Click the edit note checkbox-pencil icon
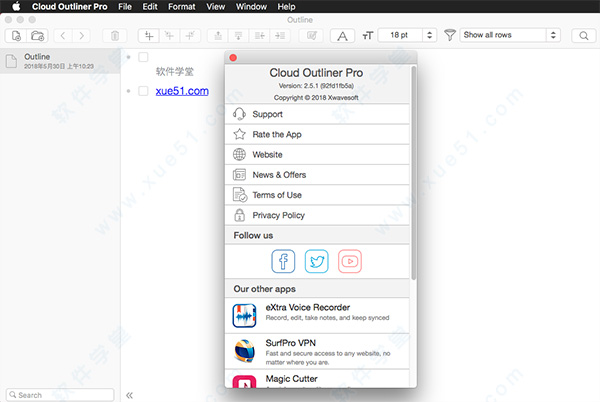 point(312,36)
